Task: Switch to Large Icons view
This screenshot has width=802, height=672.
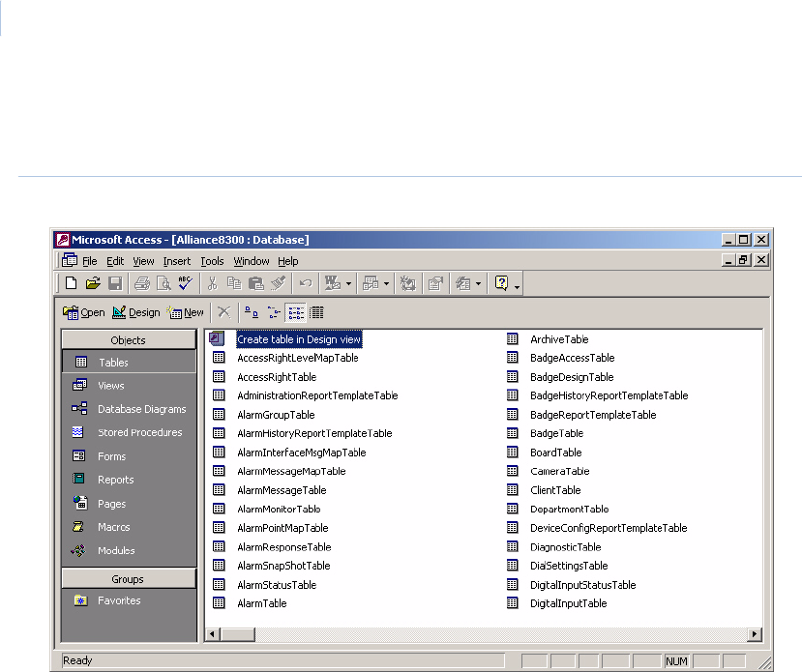Action: pos(252,312)
